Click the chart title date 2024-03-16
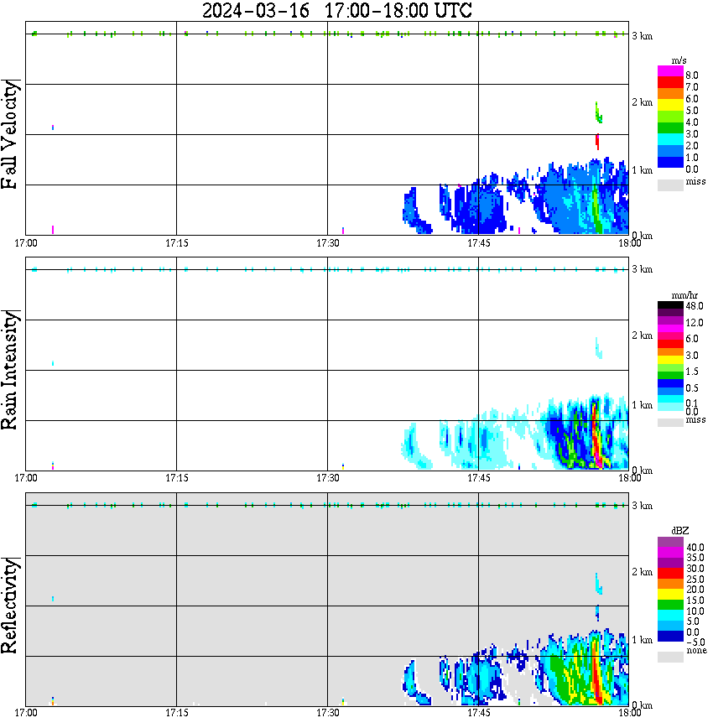Screen dimensions: 713x728 256,10
